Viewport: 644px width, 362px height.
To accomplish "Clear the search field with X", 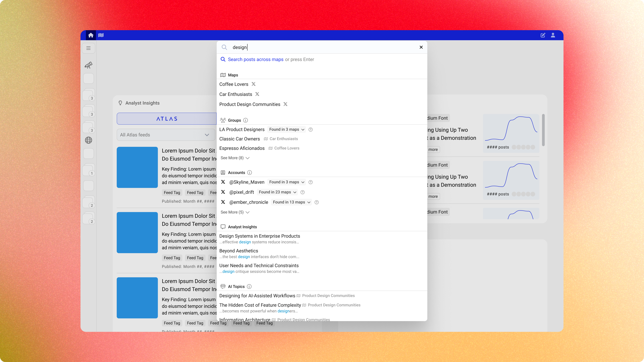I will click(421, 47).
